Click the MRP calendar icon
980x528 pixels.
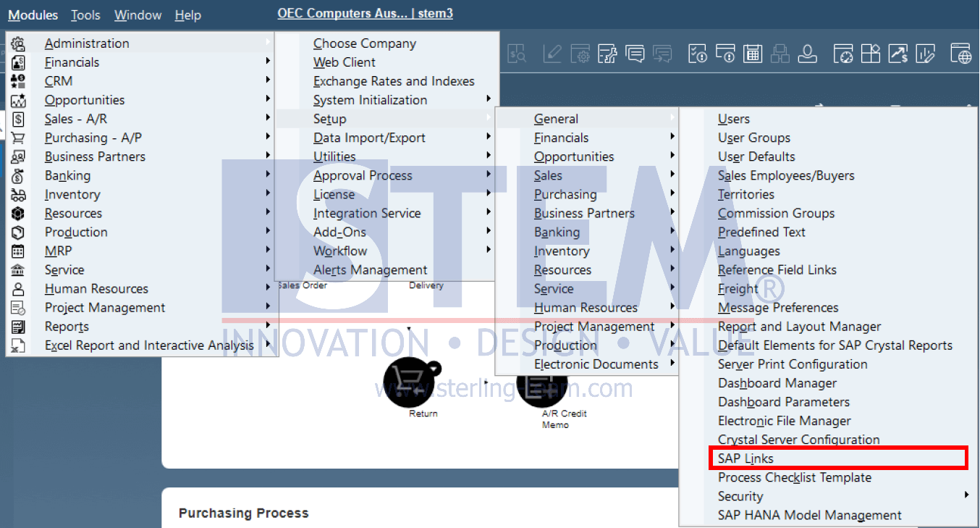click(19, 251)
